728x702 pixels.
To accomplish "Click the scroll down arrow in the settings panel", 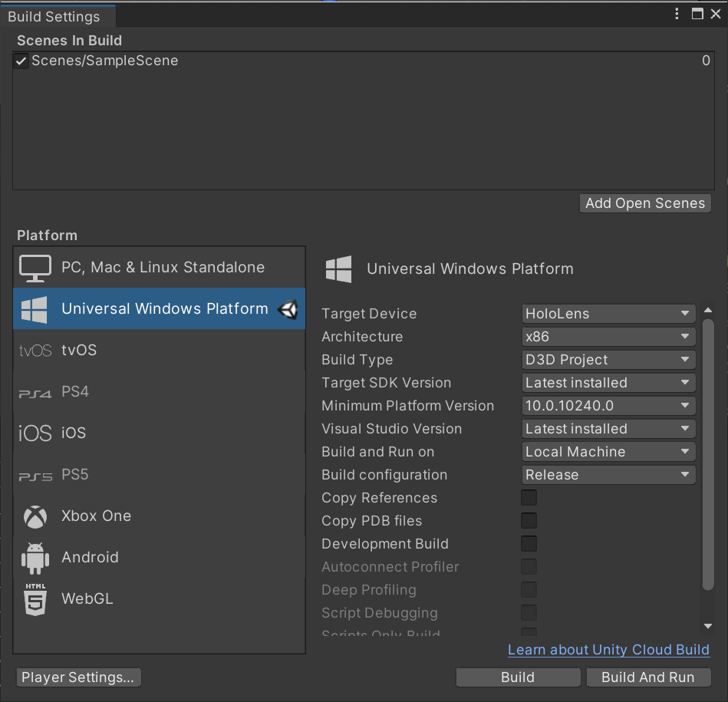I will [x=707, y=626].
